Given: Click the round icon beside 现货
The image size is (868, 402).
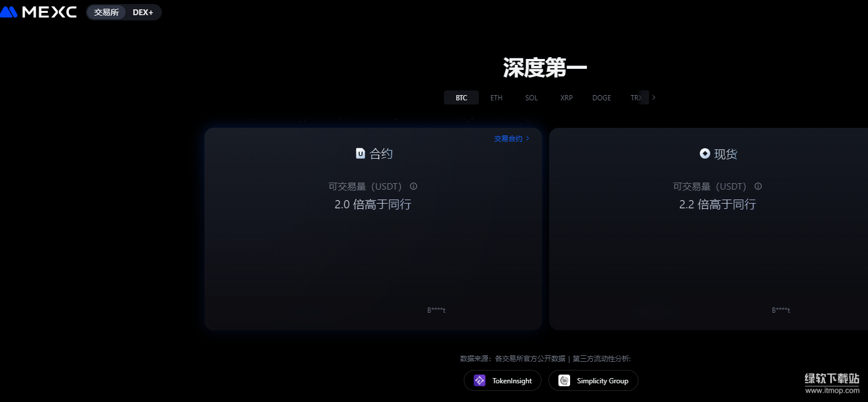Looking at the screenshot, I should click(704, 154).
